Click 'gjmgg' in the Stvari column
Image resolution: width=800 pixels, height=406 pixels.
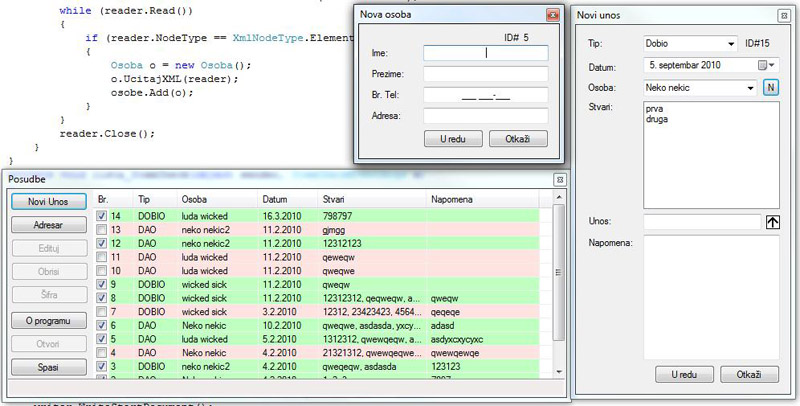[x=335, y=230]
